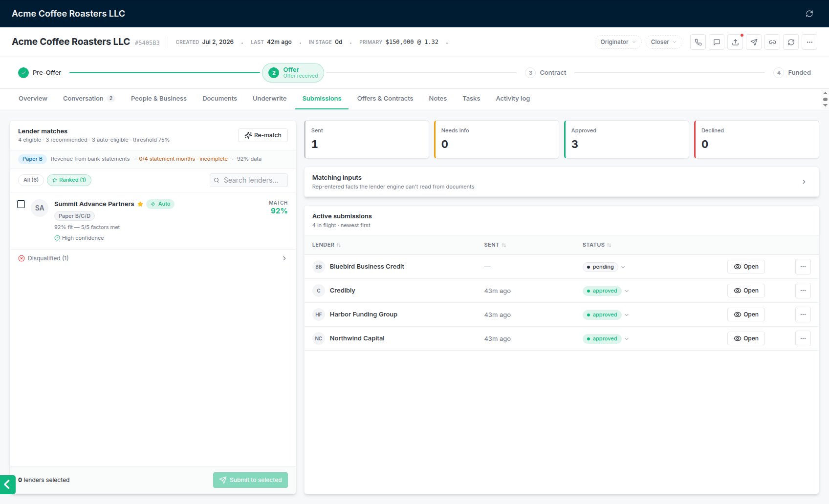The width and height of the screenshot is (829, 504).
Task: Open the chat message icon
Action: (x=717, y=42)
